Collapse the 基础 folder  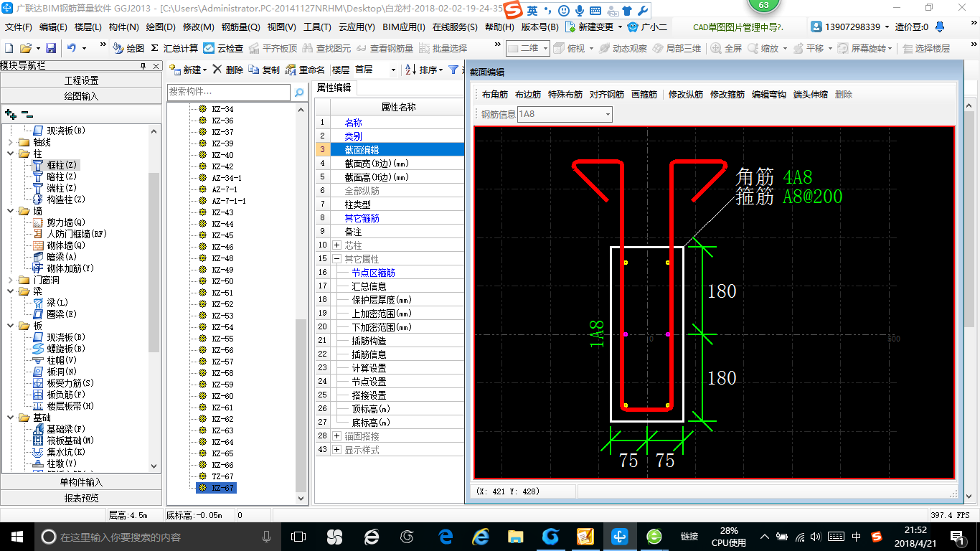click(x=11, y=418)
